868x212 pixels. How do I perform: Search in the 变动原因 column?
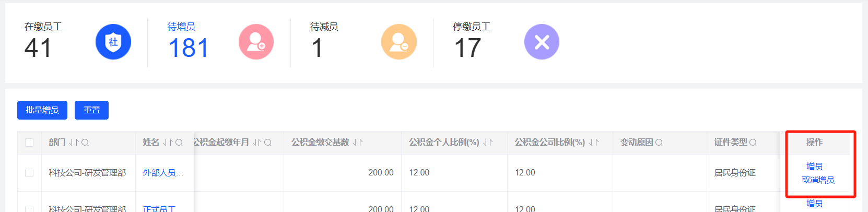coord(659,143)
